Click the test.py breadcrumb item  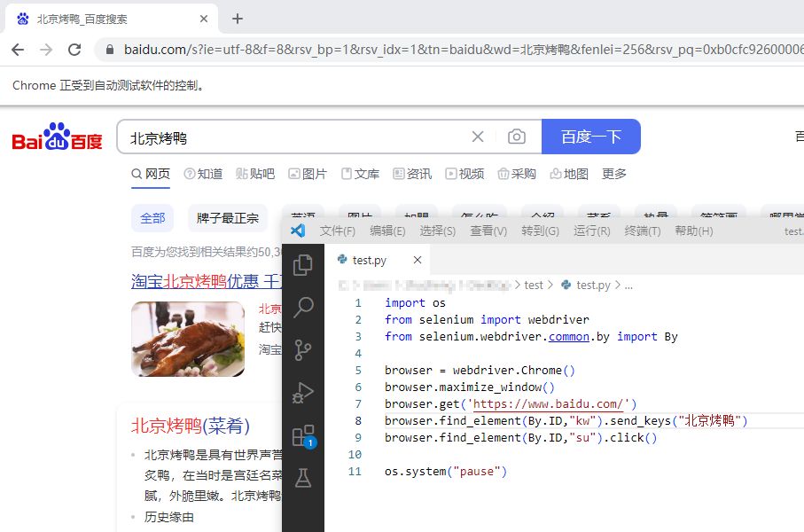pos(586,286)
